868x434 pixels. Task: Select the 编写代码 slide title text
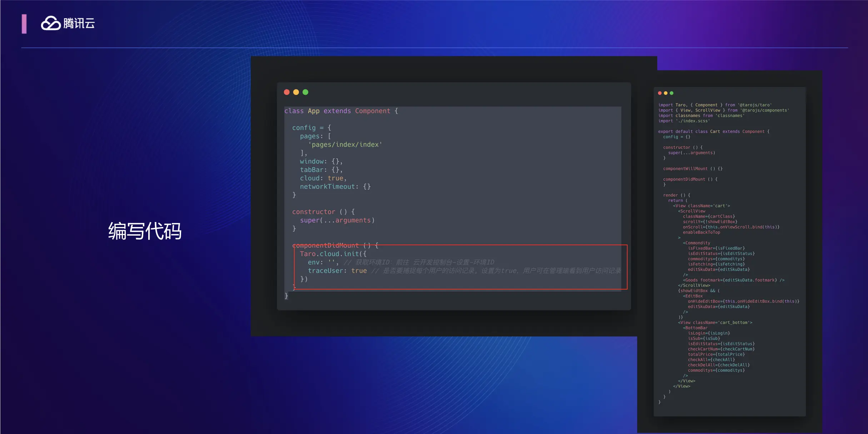(145, 231)
